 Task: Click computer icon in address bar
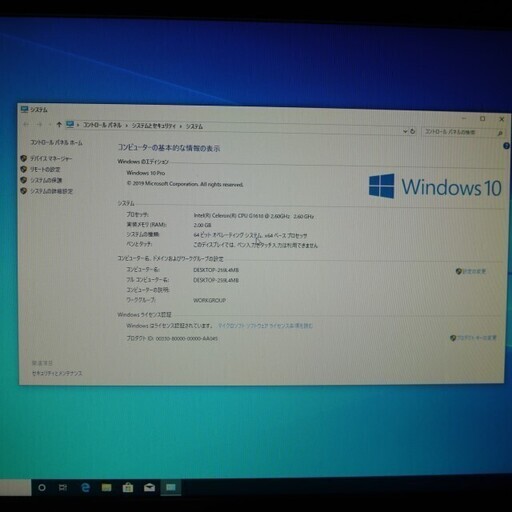[70, 125]
